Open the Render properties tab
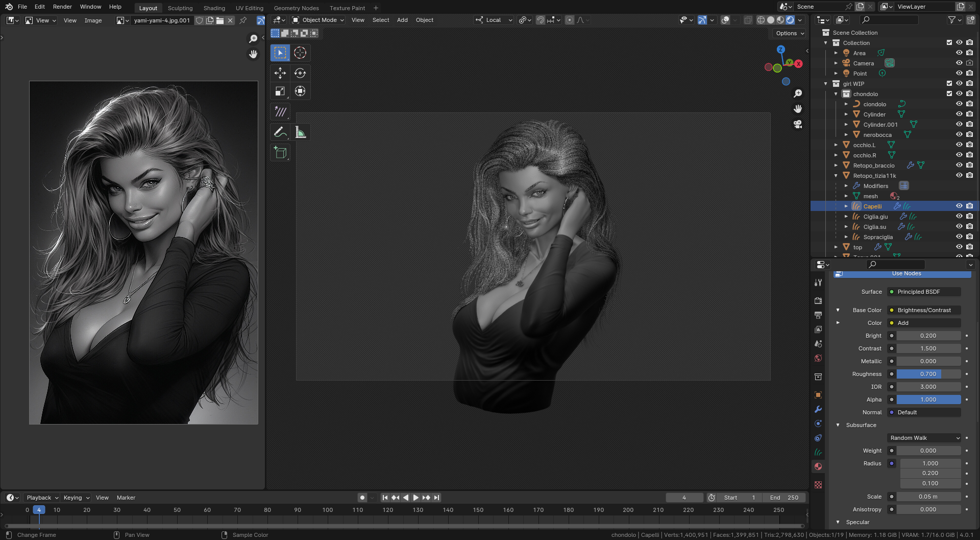This screenshot has width=980, height=540. pos(818,300)
